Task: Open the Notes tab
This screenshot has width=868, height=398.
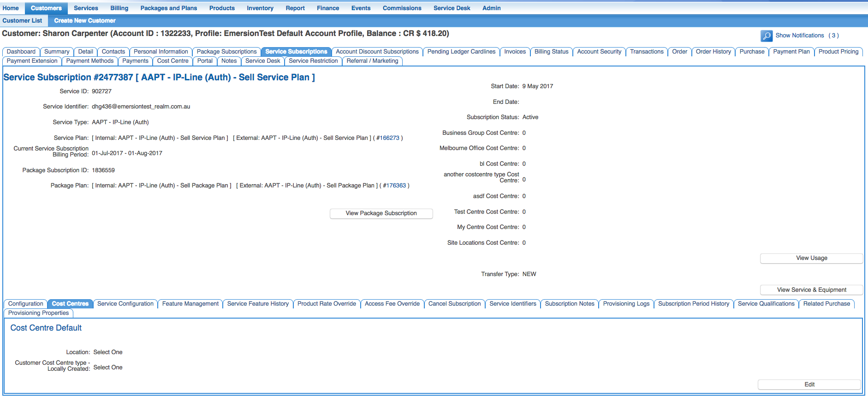Action: [229, 61]
